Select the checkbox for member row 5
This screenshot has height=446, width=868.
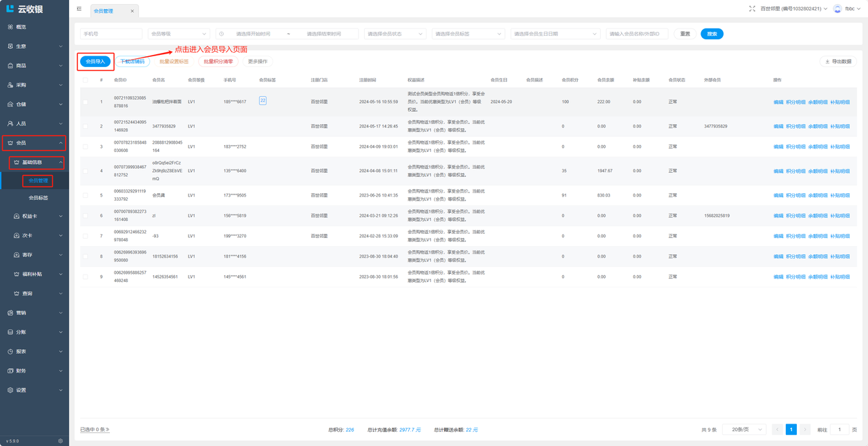pos(85,195)
